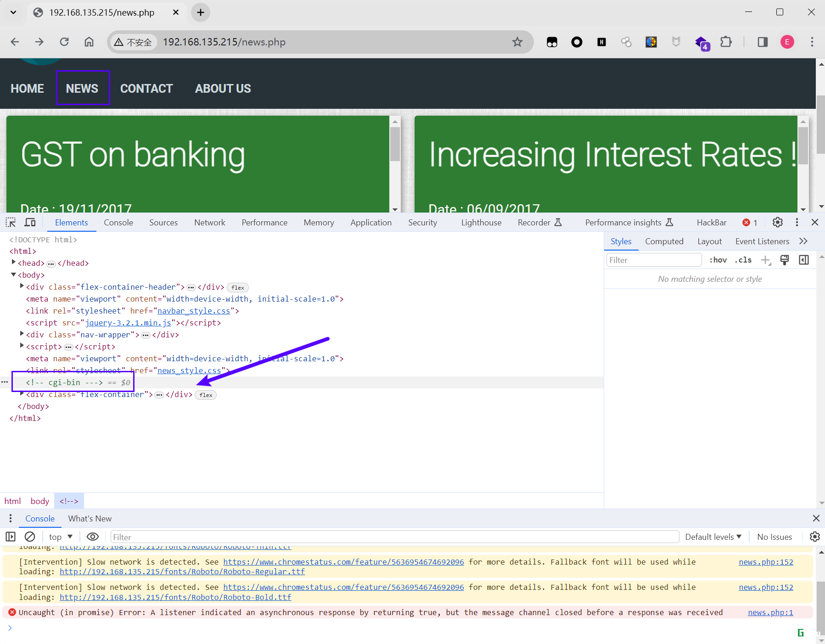Toggle rendering emulations paintbrush icon

coord(785,260)
